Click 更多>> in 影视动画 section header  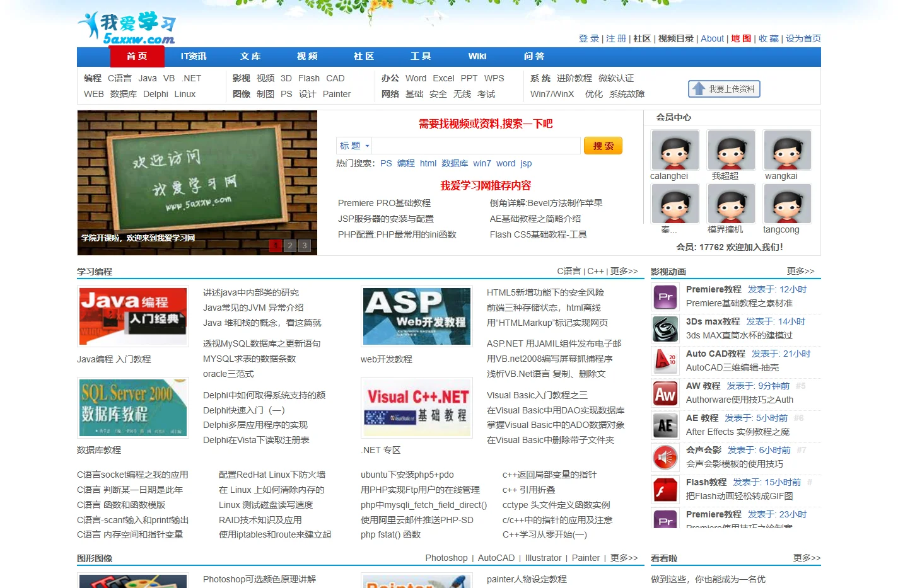[801, 271]
